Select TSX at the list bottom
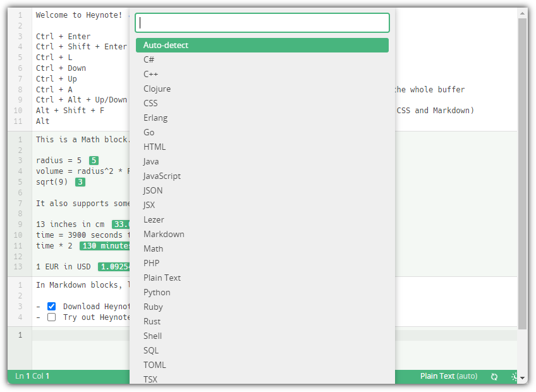The width and height of the screenshot is (536, 392). point(262,379)
